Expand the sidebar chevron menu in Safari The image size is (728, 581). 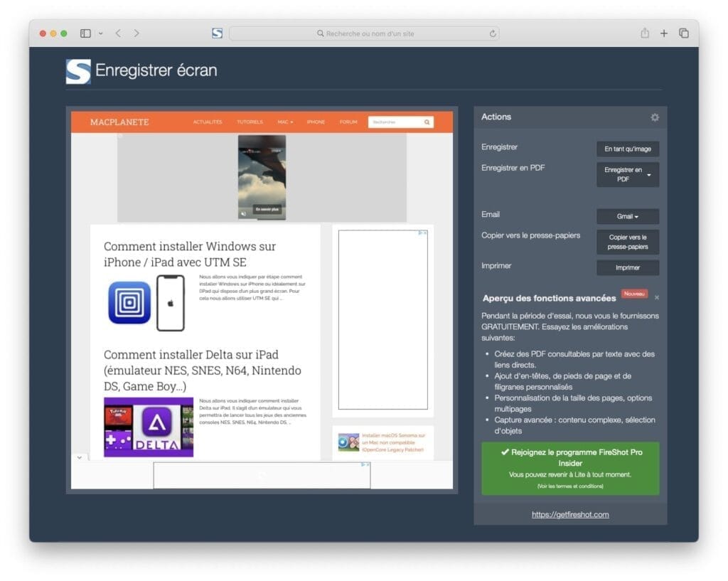click(x=100, y=33)
